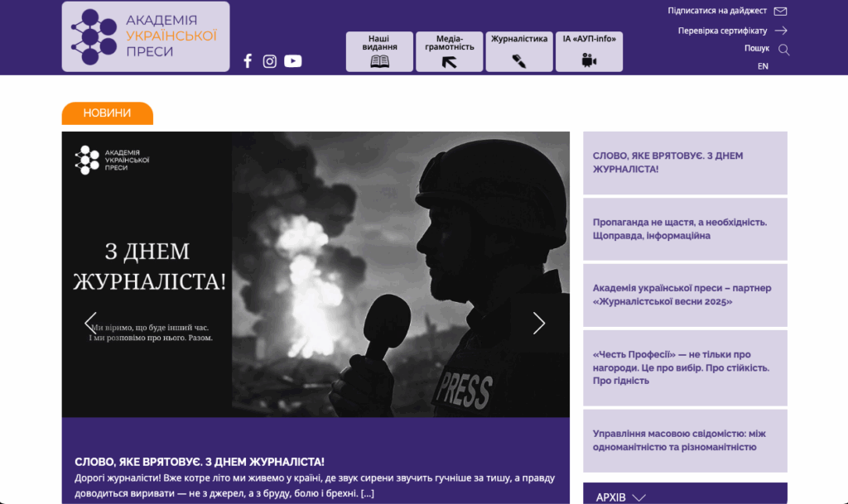Expand the АРХІВ dropdown chevron
Screen dimensions: 848x504
[638, 497]
